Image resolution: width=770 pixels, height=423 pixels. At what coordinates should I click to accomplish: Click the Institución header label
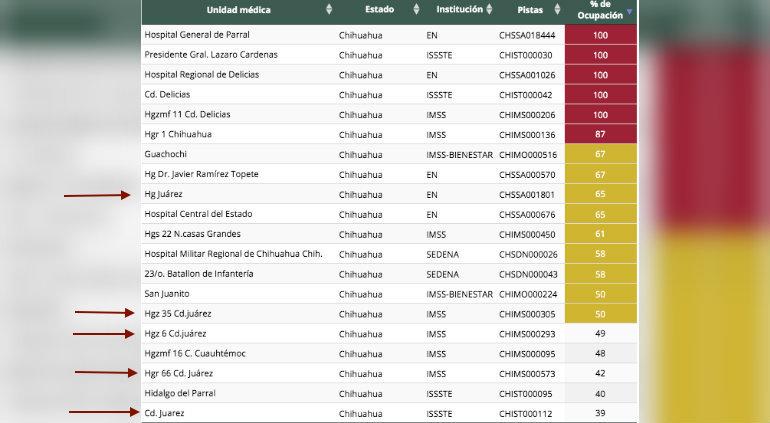[x=459, y=9]
